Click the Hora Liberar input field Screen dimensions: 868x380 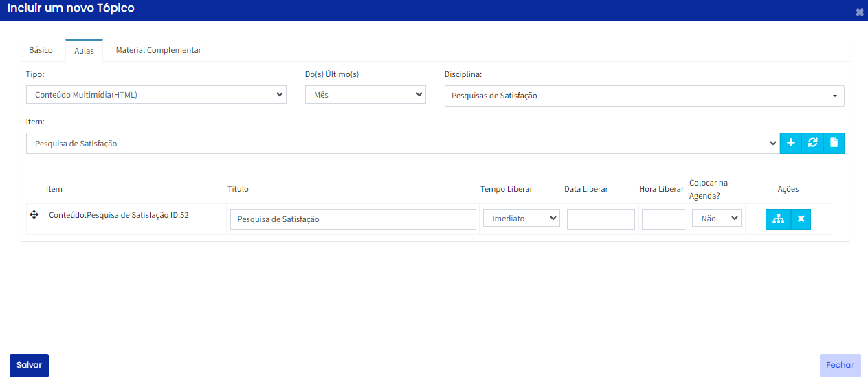click(x=663, y=219)
